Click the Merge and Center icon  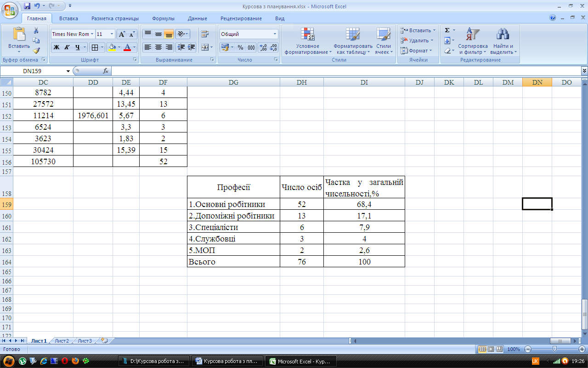tap(204, 47)
